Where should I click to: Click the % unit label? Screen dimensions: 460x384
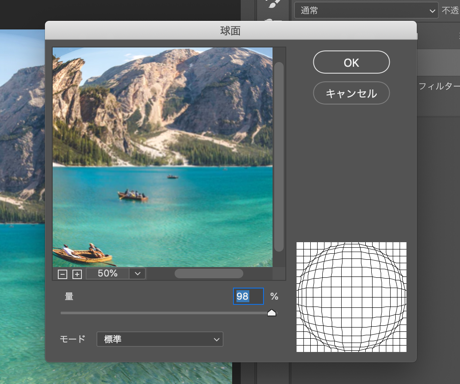pyautogui.click(x=274, y=296)
